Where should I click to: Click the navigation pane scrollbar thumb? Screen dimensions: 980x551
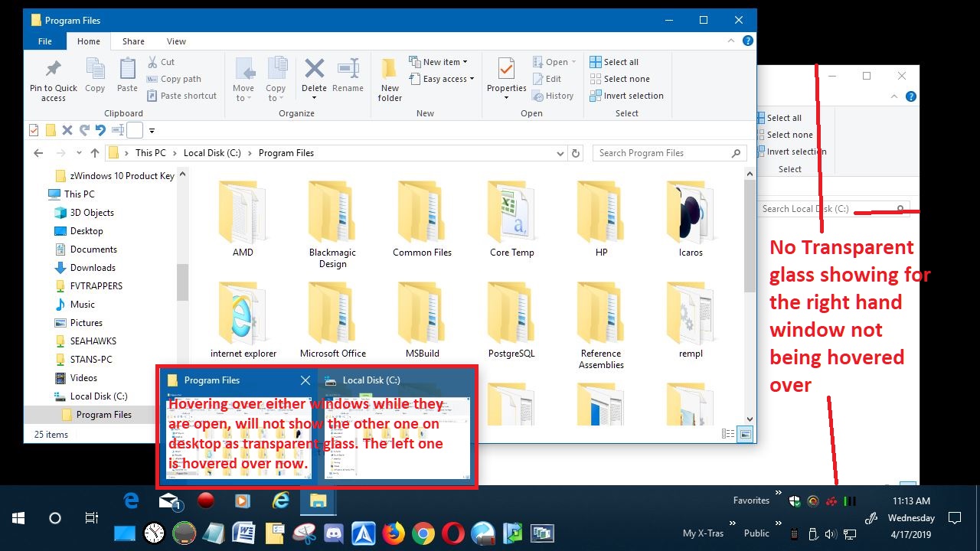[x=182, y=282]
